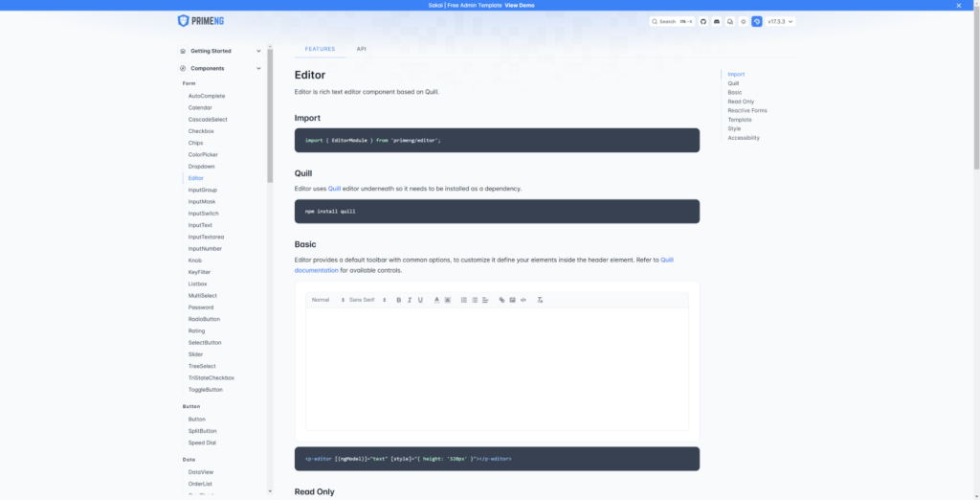
Task: Open the v17.3.3 version dropdown
Action: pos(781,21)
